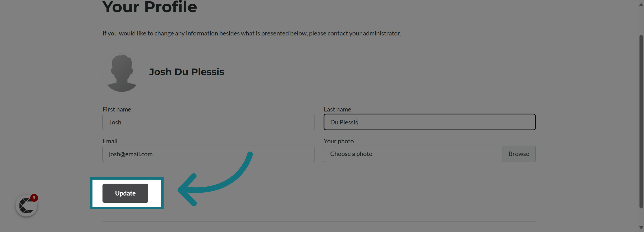Screen dimensions: 644x232
Task: Click the Josh Du Plessis name heading
Action: tap(186, 72)
